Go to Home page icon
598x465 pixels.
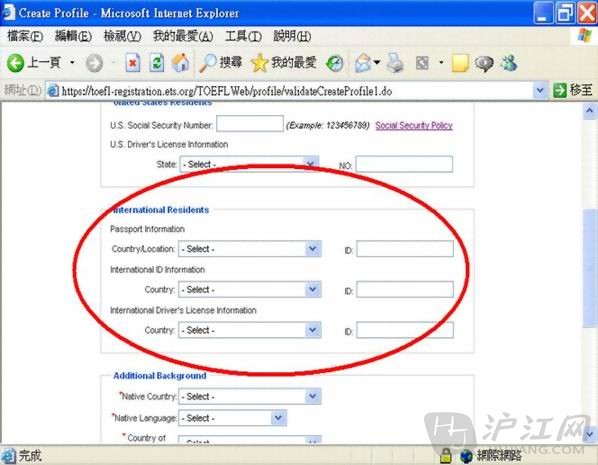(x=180, y=63)
